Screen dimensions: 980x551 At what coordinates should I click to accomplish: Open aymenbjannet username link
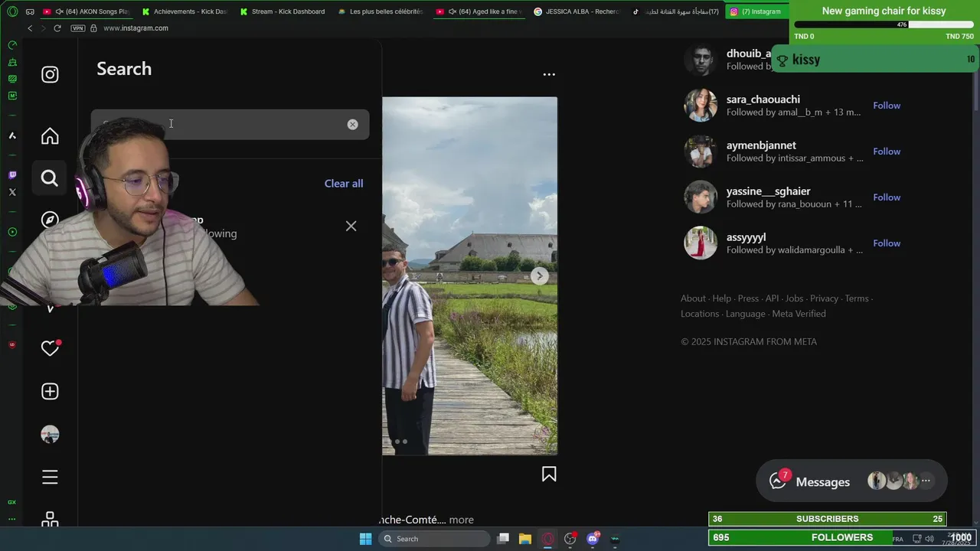click(761, 145)
